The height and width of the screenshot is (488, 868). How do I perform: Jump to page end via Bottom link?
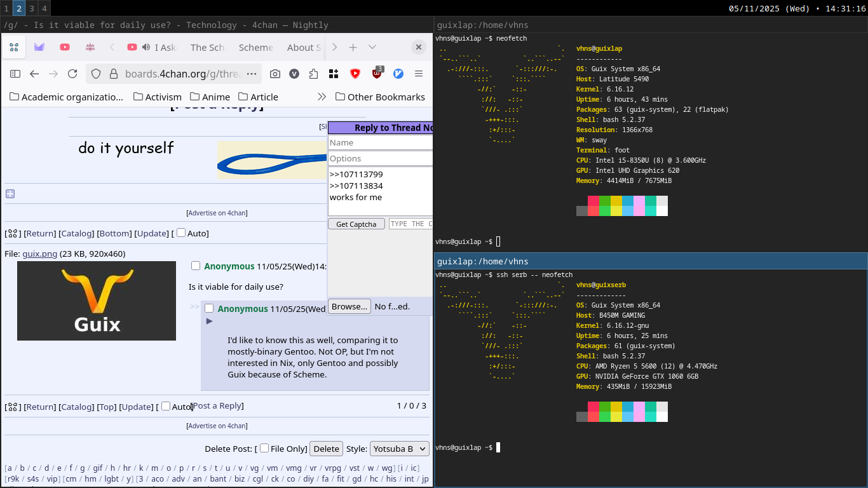[114, 233]
